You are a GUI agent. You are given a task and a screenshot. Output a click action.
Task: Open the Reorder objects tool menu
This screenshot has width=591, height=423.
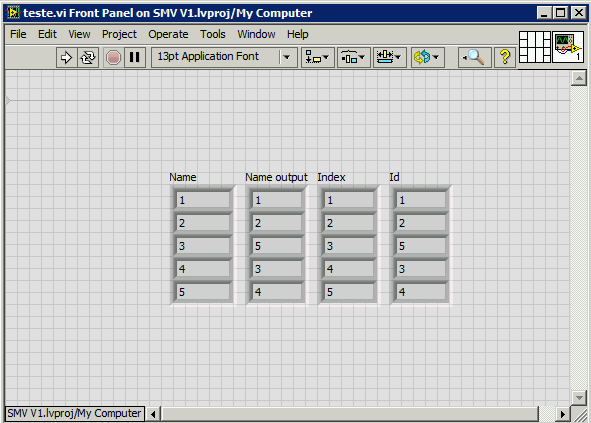(427, 58)
